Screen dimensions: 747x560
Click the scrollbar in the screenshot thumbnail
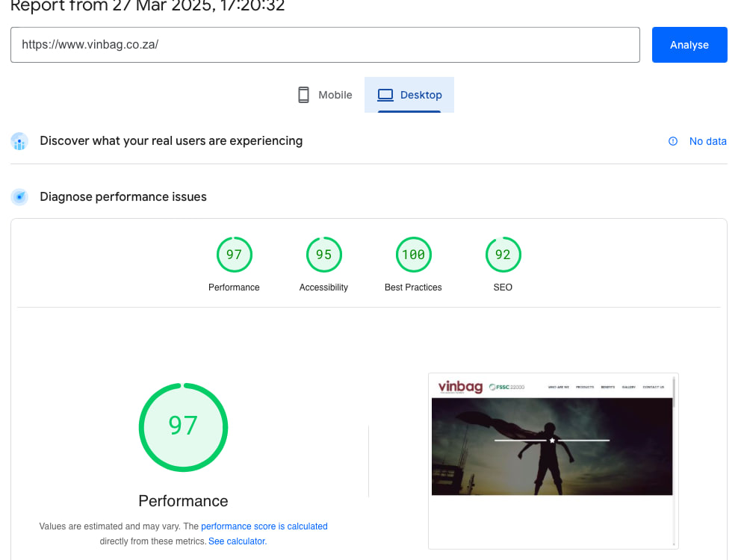[x=674, y=461]
